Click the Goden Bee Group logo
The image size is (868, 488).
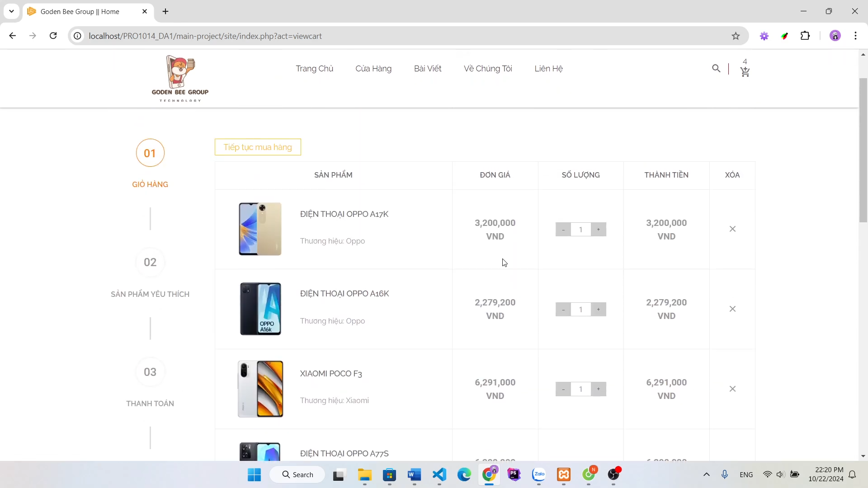pyautogui.click(x=180, y=79)
